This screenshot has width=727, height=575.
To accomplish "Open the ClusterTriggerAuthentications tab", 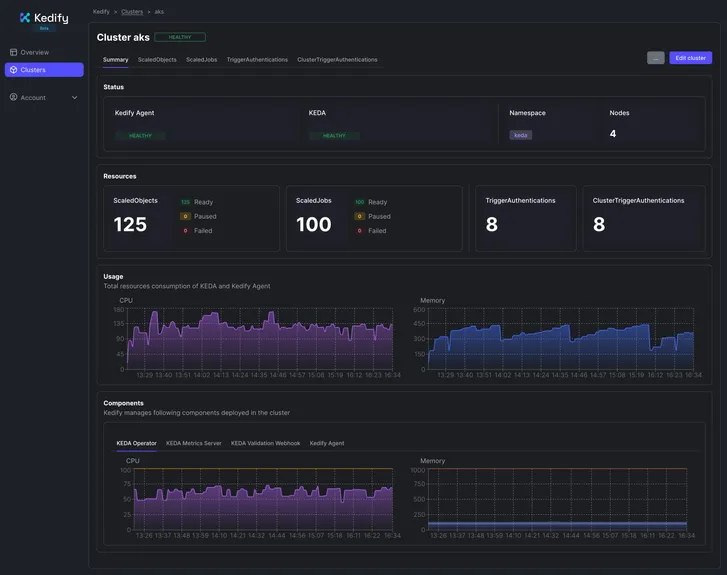I will click(x=337, y=60).
